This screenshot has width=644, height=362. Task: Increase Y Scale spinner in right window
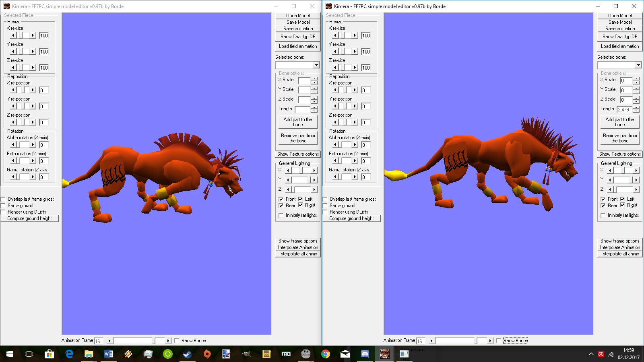tap(636, 88)
